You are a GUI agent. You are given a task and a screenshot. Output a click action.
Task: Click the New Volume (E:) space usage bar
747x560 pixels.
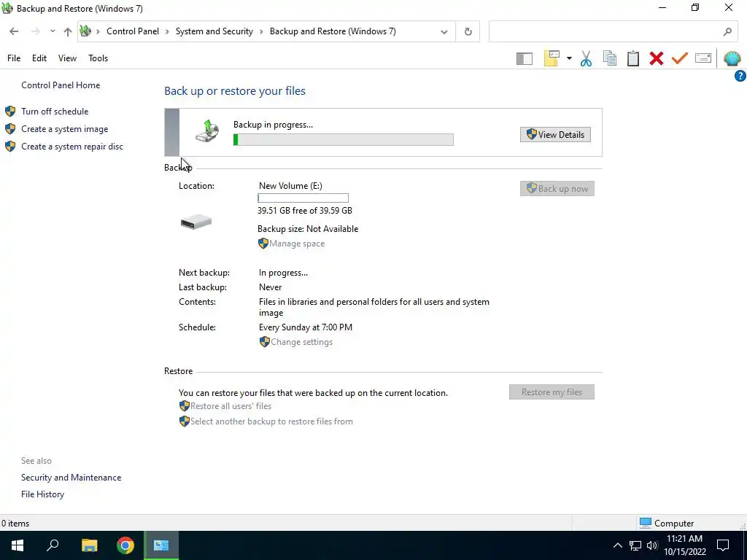click(303, 198)
